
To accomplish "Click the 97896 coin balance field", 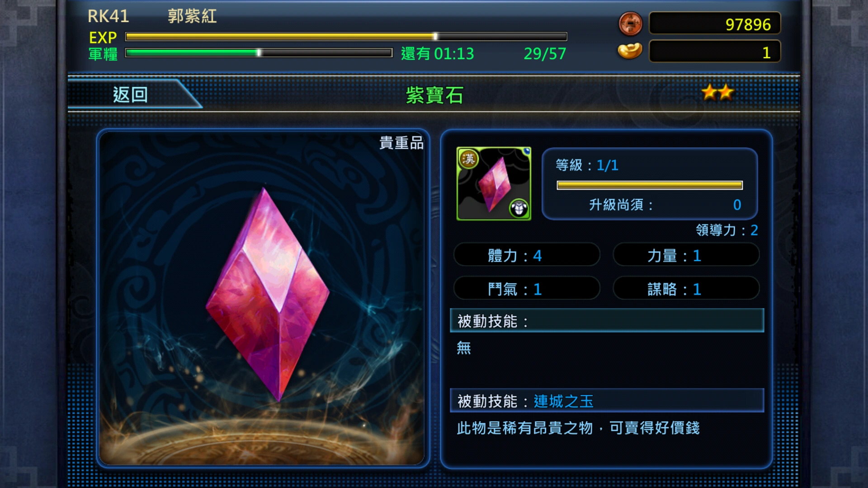I will 715,23.
